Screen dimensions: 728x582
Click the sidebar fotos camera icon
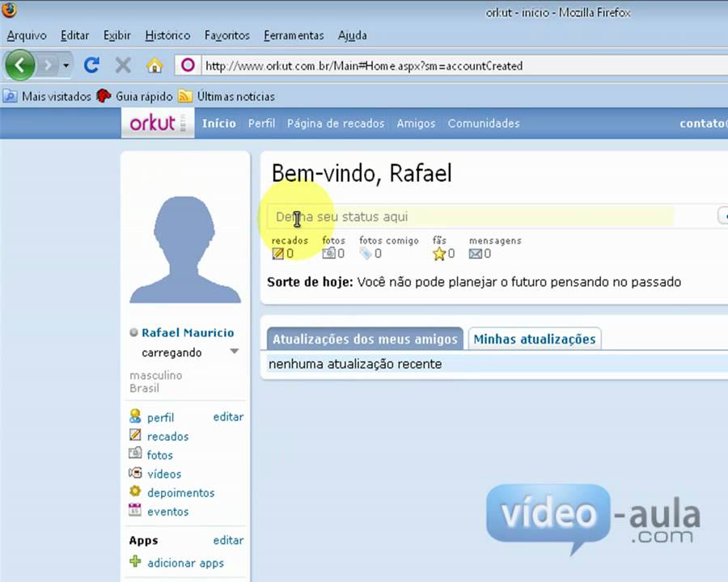[x=135, y=453]
